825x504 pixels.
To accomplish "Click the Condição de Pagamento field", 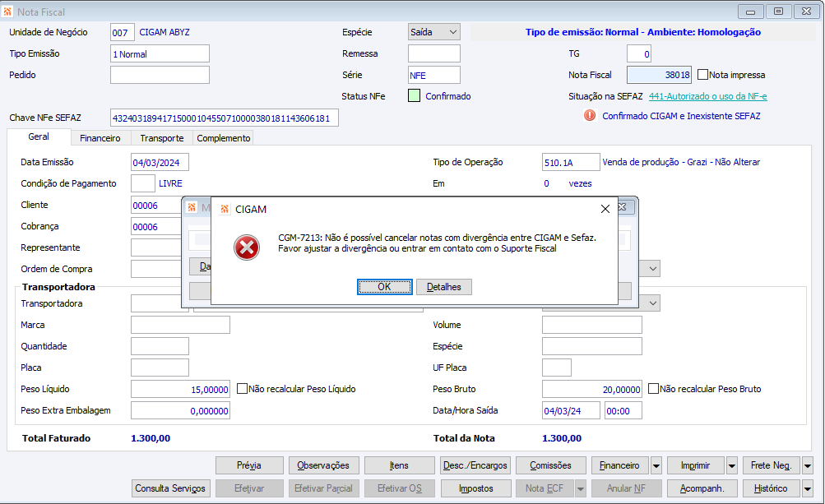I will pos(142,183).
